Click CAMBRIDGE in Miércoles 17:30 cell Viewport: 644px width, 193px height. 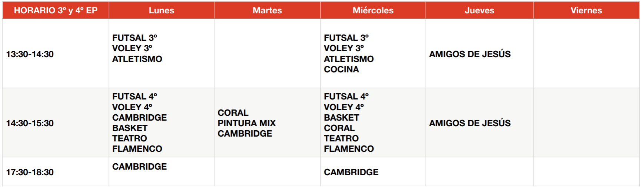[351, 172]
